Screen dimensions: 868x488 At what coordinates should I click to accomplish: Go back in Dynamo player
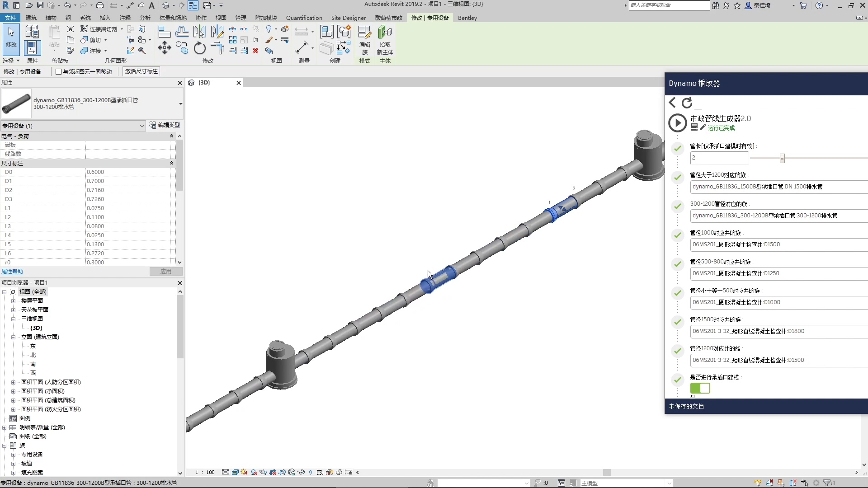pyautogui.click(x=672, y=103)
